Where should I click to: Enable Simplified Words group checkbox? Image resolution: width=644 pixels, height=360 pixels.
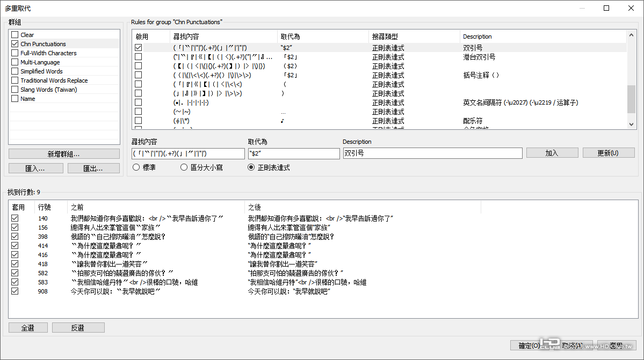pos(15,71)
